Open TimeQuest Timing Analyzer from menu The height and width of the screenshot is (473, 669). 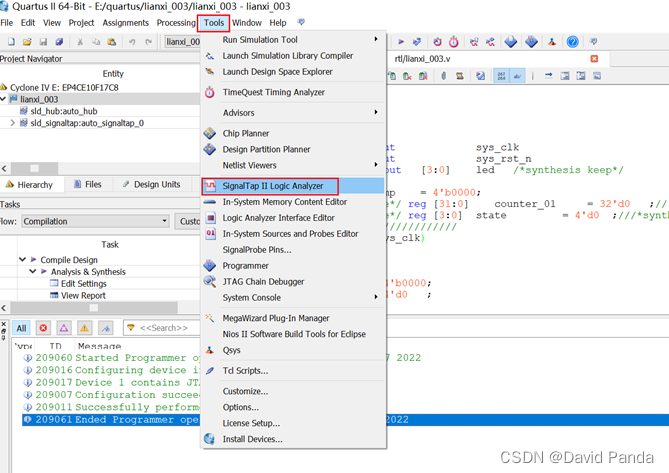pyautogui.click(x=293, y=92)
